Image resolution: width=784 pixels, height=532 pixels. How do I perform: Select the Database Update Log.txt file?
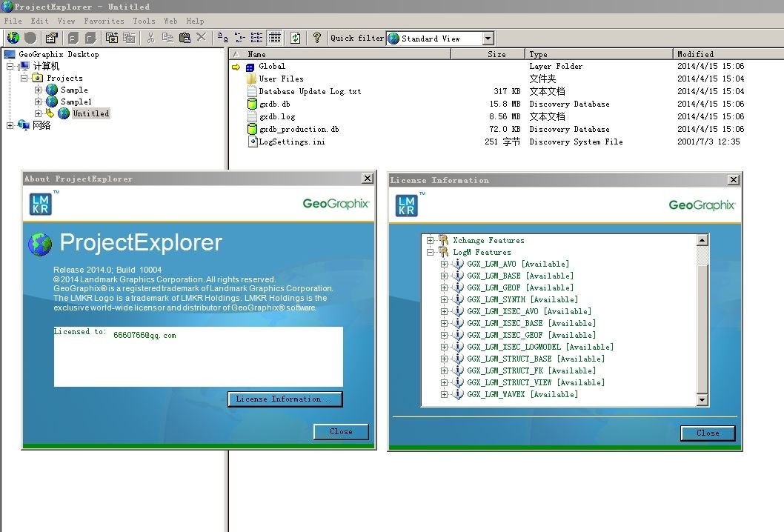tap(310, 91)
